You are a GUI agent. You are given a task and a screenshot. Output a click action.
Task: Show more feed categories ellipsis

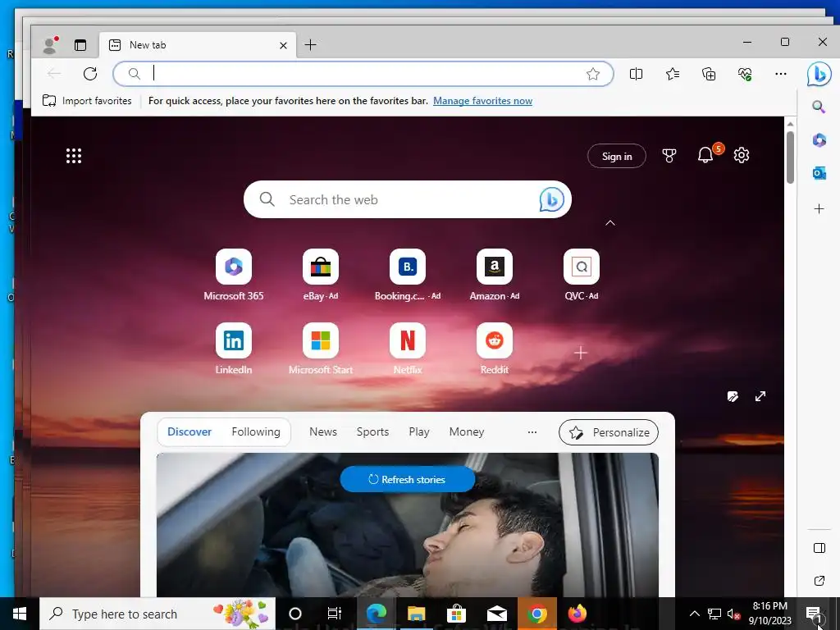(x=532, y=431)
